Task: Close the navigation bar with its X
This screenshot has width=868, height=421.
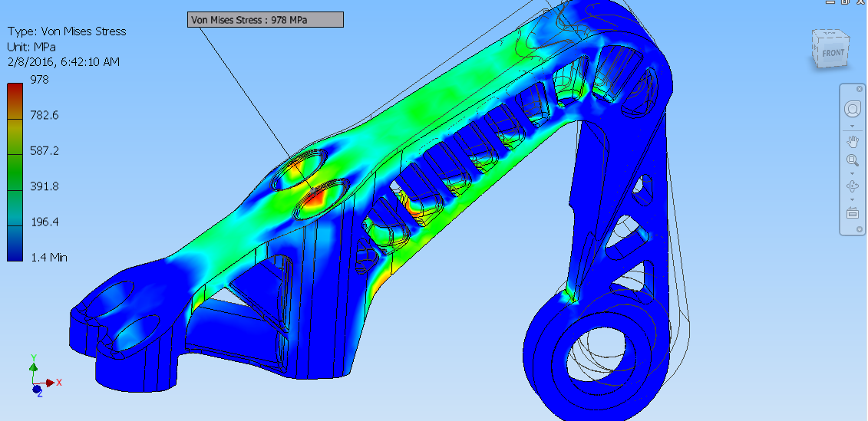Action: coord(860,89)
